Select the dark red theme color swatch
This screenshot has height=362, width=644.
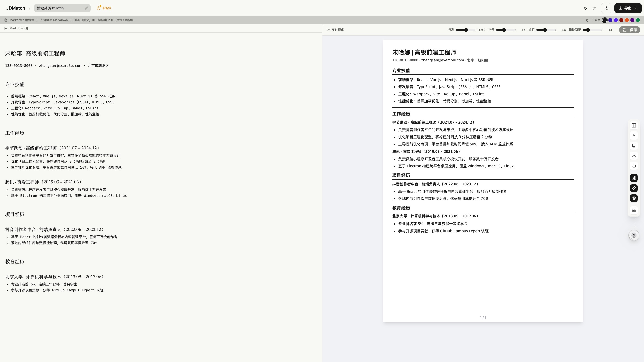click(621, 20)
